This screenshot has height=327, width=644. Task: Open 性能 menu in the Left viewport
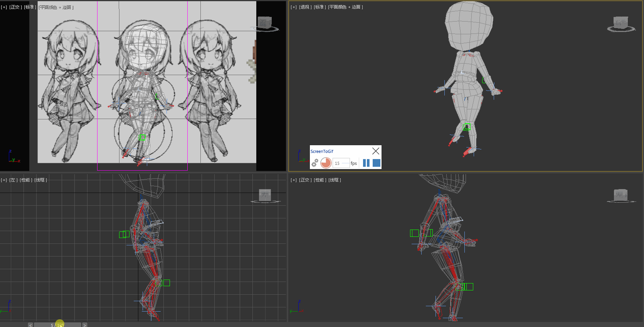click(25, 180)
